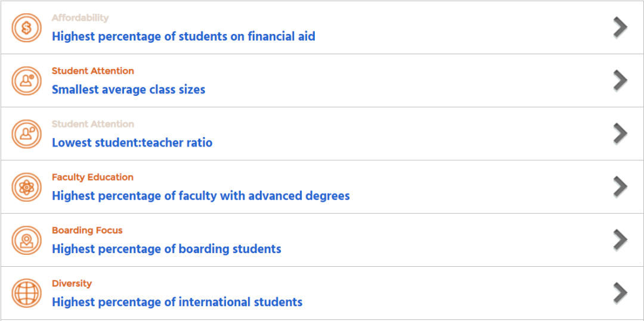Click the Faculty Education category label
The height and width of the screenshot is (321, 644).
pos(92,177)
